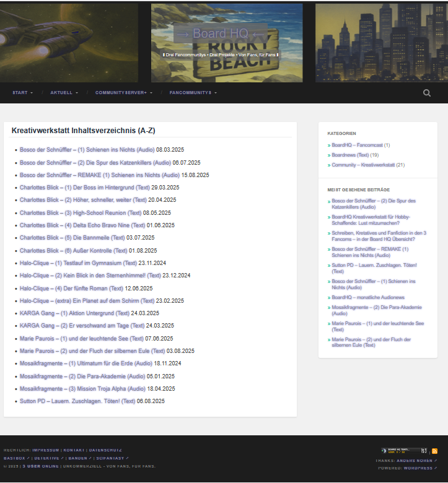Expand the START menu dropdown
Screen dimensions: 448x483
[22, 93]
